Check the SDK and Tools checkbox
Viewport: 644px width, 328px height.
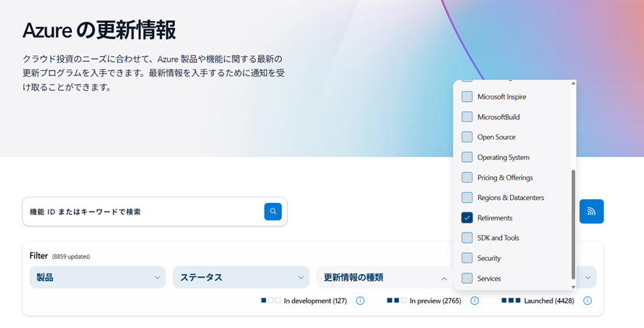467,238
